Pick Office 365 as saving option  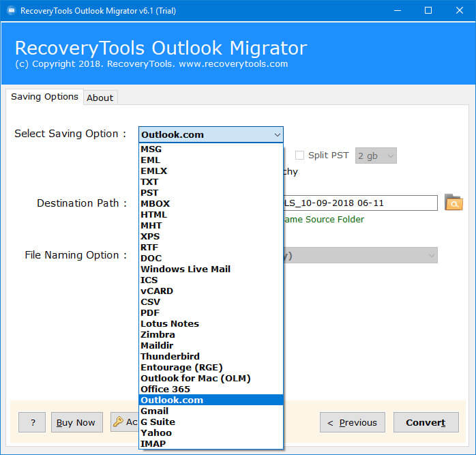[x=211, y=390]
